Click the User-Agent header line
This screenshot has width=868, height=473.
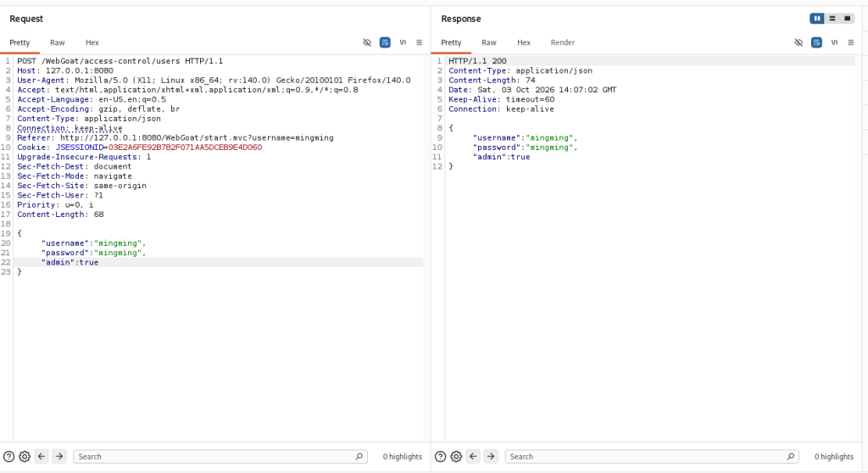(214, 81)
